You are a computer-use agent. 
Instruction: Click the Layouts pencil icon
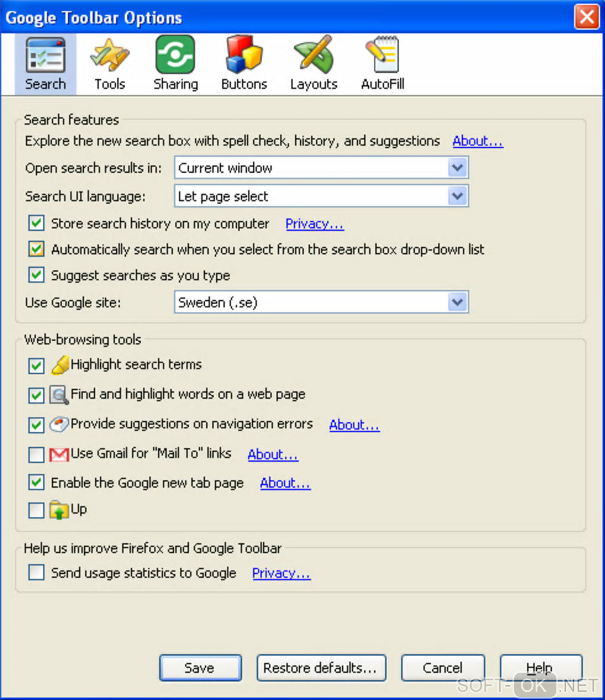[313, 55]
